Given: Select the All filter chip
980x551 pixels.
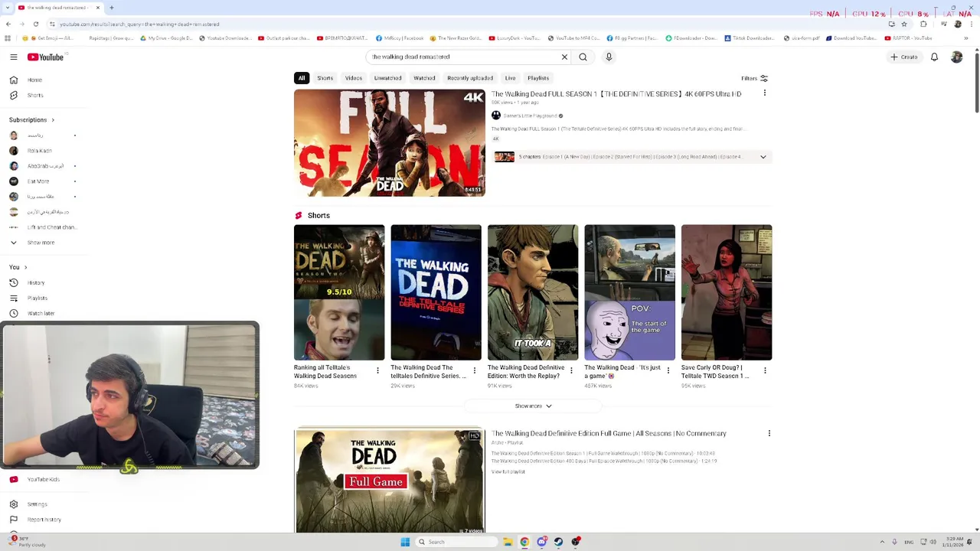Looking at the screenshot, I should pyautogui.click(x=302, y=78).
